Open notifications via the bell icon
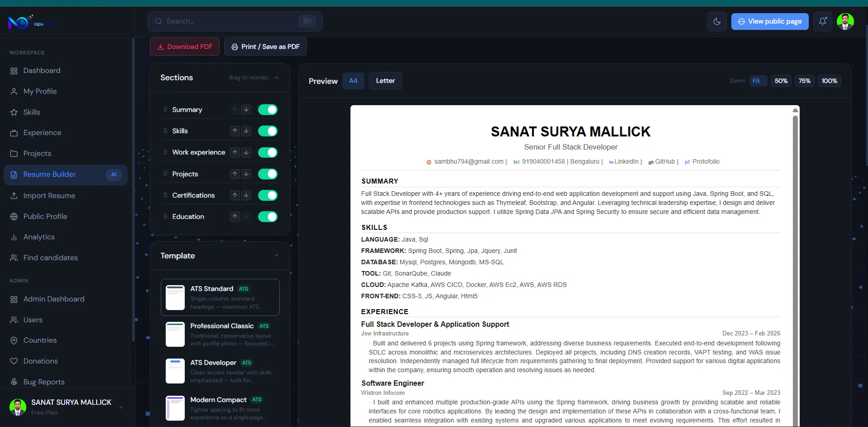This screenshot has height=427, width=868. pyautogui.click(x=823, y=21)
